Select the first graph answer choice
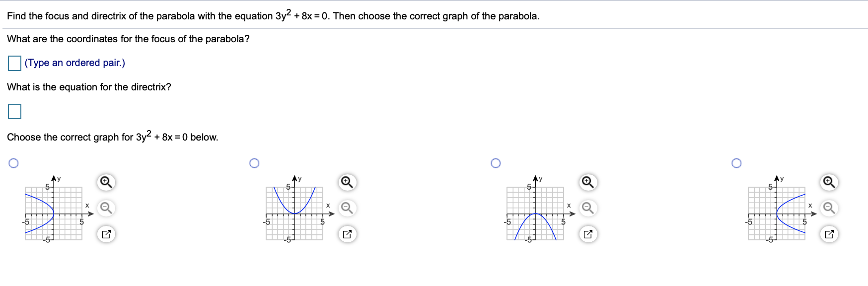Viewport: 868px width, 286px height. [x=13, y=163]
